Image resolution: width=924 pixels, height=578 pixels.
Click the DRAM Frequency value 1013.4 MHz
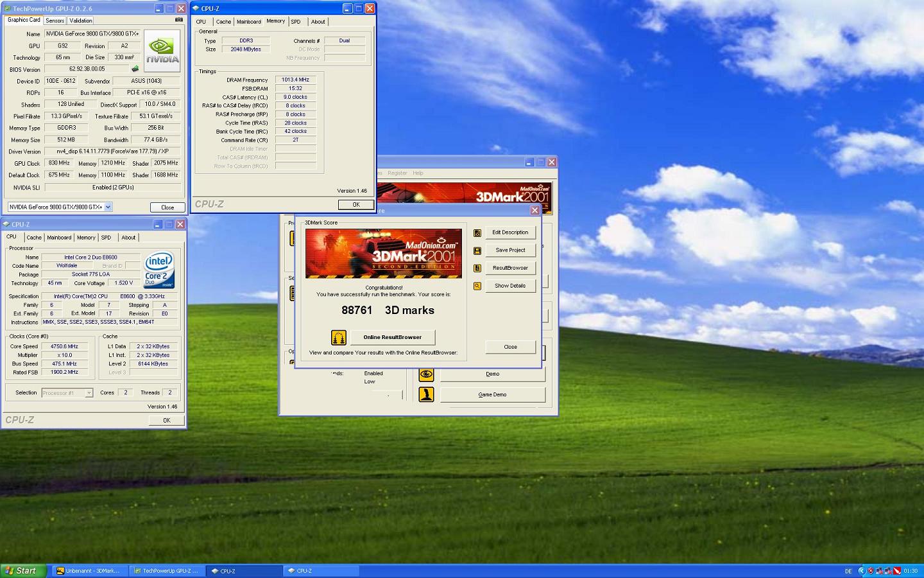(295, 80)
